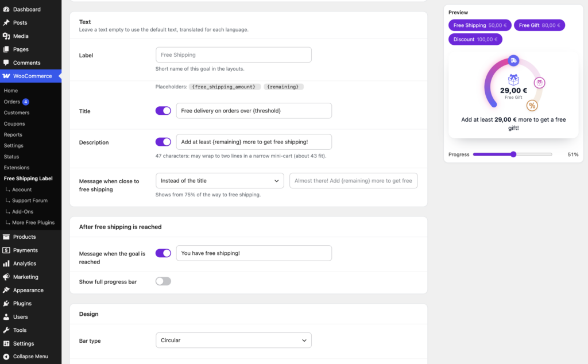The height and width of the screenshot is (364, 588).
Task: Click the Posts pin icon
Action: 6,22
